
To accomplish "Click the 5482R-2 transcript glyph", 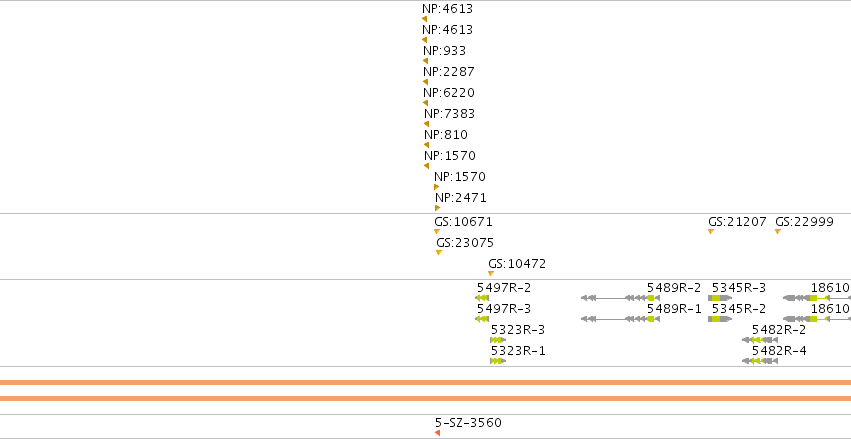I will pyautogui.click(x=760, y=340).
